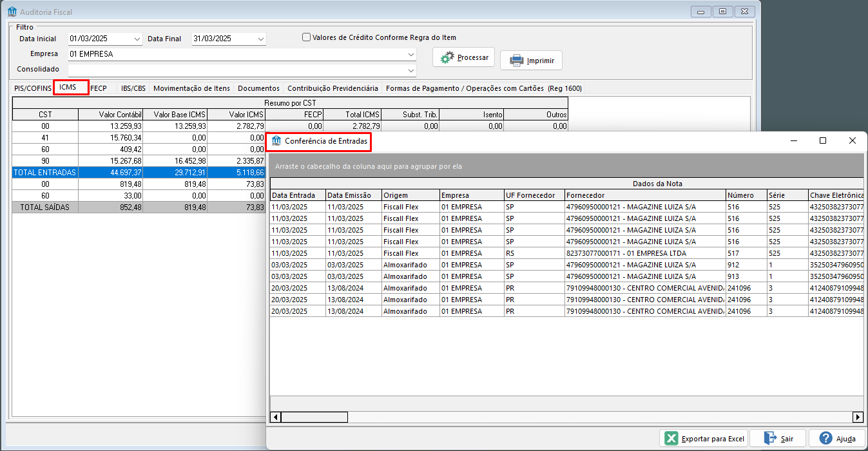Minimize the Auditoria Fiscal window
Screen dimensions: 868x451
701,12
